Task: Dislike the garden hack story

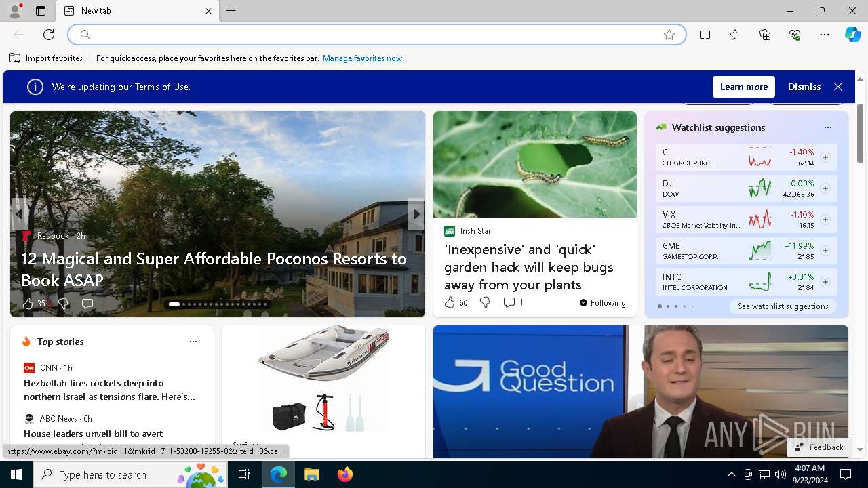Action: (x=485, y=302)
